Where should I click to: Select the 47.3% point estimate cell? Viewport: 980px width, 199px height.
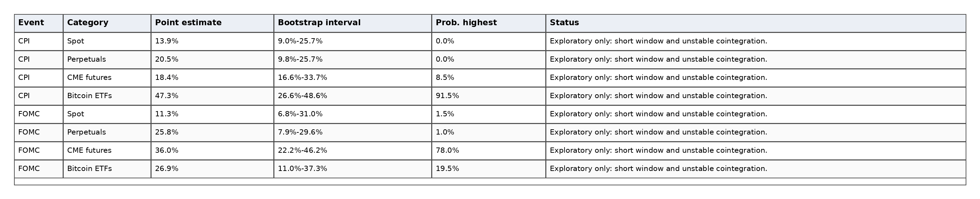[x=212, y=96]
